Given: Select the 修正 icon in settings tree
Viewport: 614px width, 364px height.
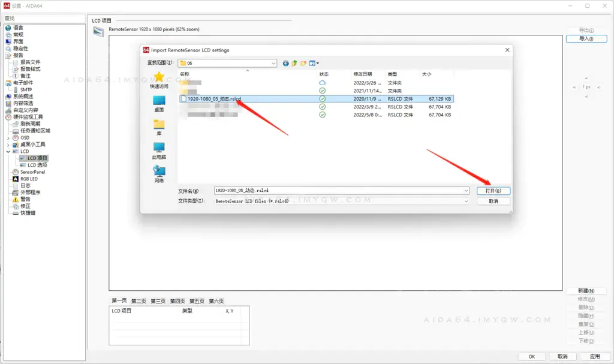Looking at the screenshot, I should (x=16, y=206).
